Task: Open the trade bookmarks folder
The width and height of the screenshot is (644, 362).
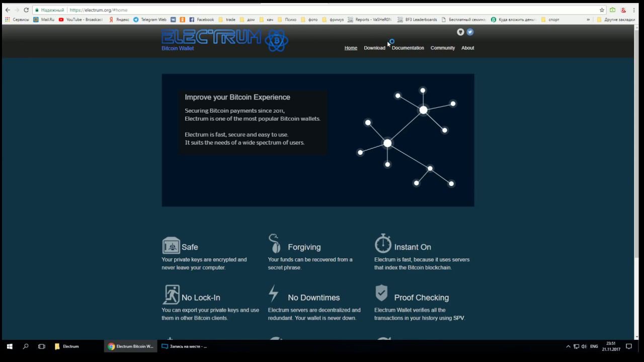Action: tap(227, 20)
